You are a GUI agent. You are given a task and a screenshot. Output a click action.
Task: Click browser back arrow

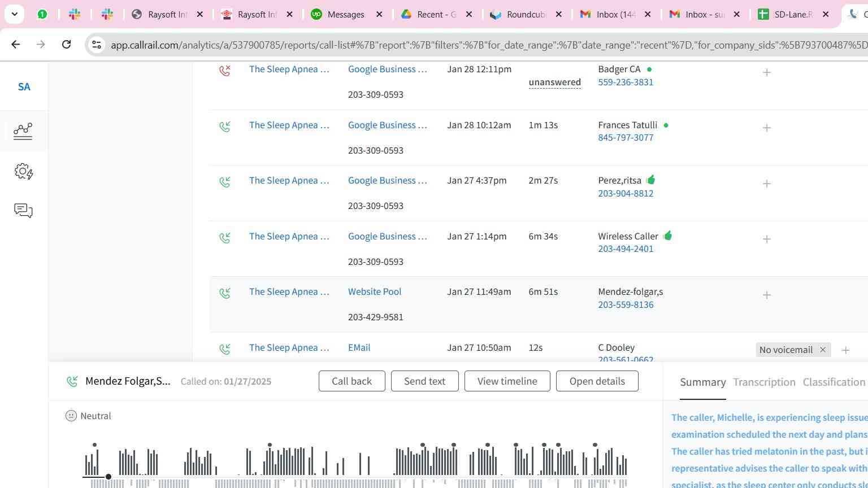(15, 44)
